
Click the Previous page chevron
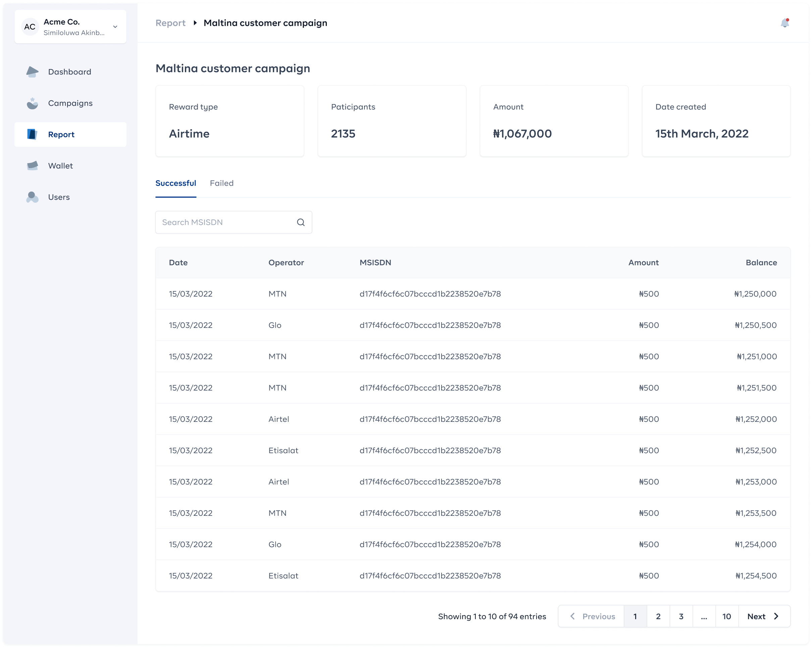tap(572, 616)
